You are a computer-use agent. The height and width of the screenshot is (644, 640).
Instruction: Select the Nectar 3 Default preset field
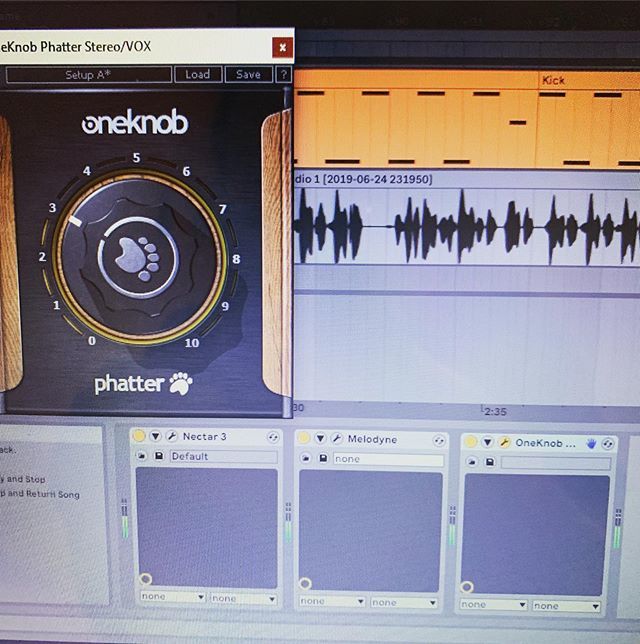(x=224, y=457)
